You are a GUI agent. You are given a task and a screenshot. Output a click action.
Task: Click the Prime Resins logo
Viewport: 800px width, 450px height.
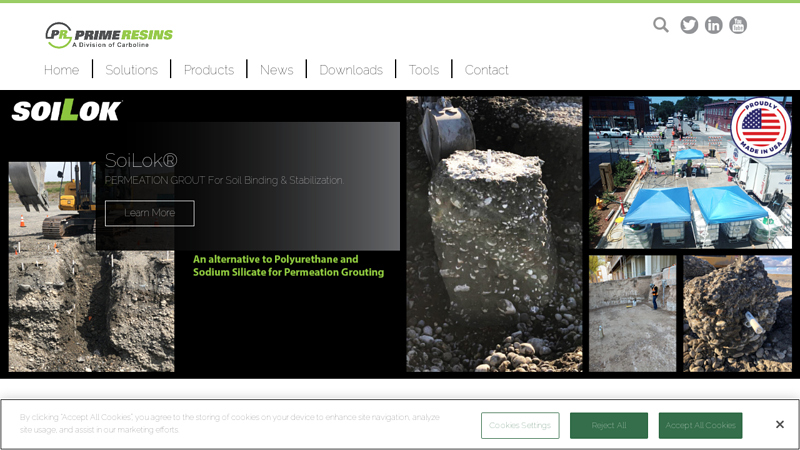pyautogui.click(x=109, y=35)
